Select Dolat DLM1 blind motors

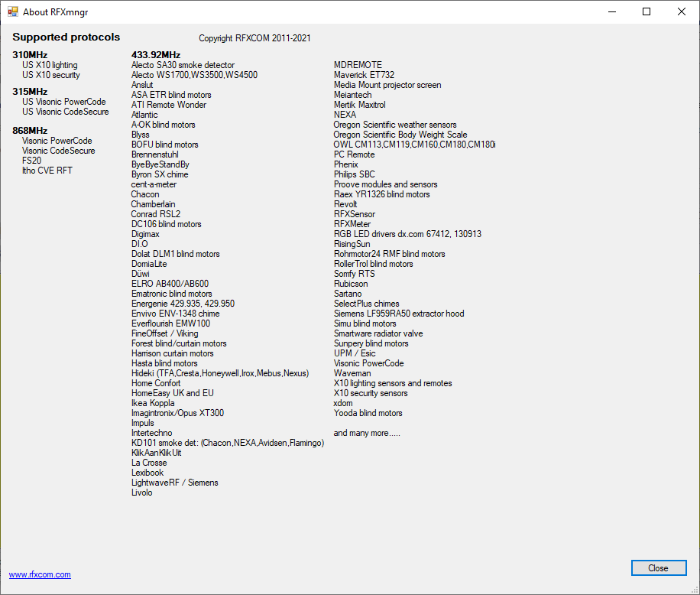tap(176, 254)
